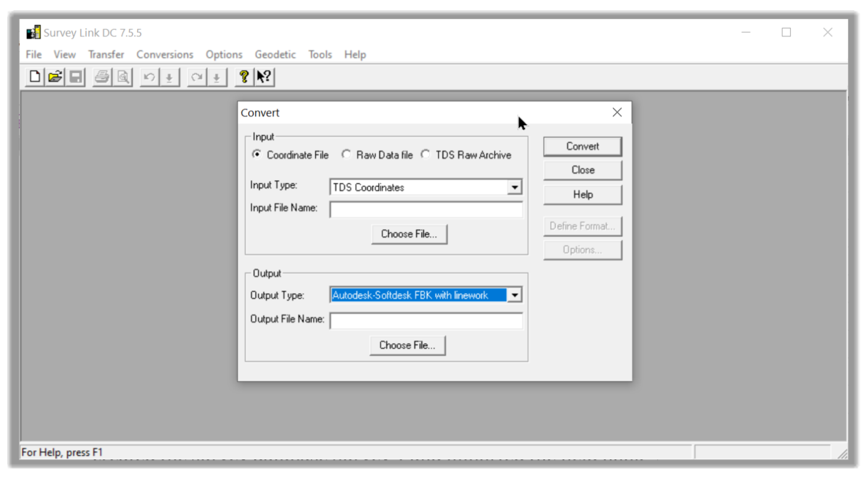Click the Undo arrow toolbar icon

(x=149, y=77)
